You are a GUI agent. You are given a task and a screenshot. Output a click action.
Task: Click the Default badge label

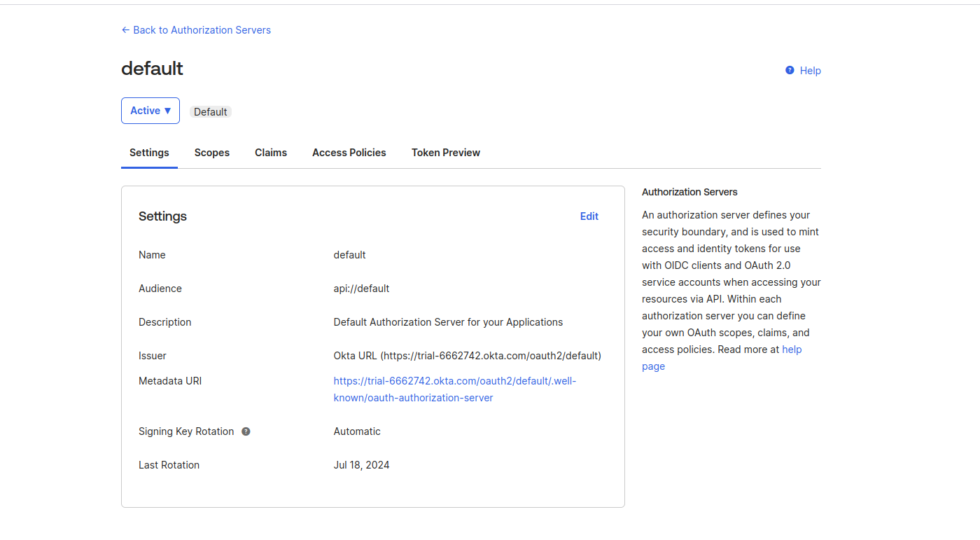click(x=211, y=112)
